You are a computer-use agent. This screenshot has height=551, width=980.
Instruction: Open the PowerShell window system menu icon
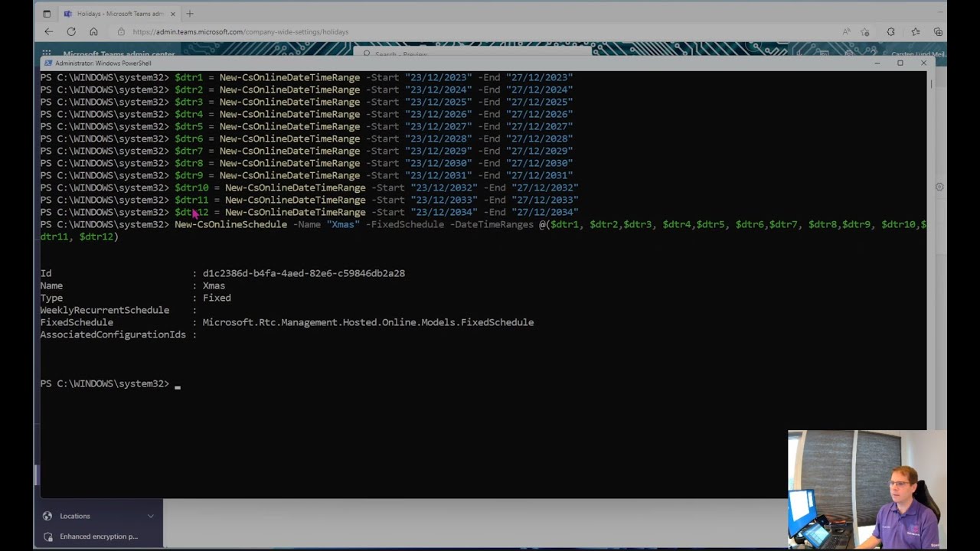pyautogui.click(x=47, y=64)
